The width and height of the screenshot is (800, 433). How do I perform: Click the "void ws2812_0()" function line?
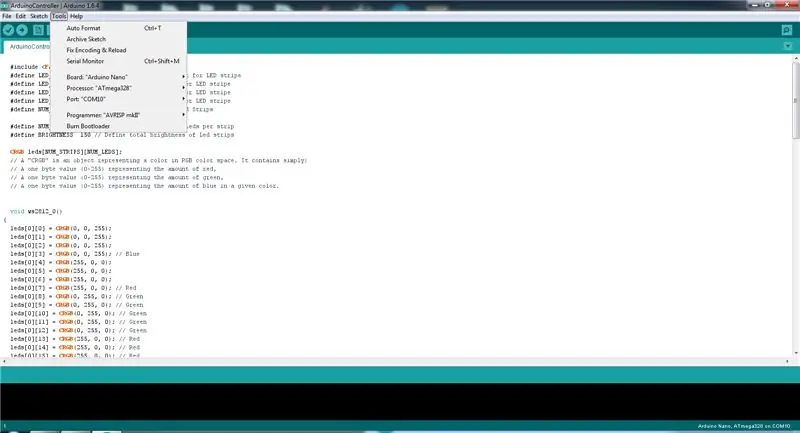click(36, 211)
